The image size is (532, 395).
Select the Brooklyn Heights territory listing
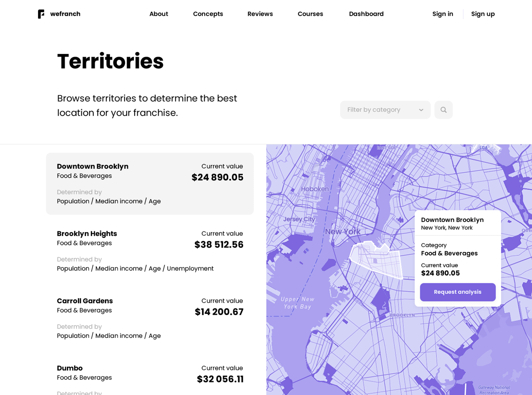[150, 251]
